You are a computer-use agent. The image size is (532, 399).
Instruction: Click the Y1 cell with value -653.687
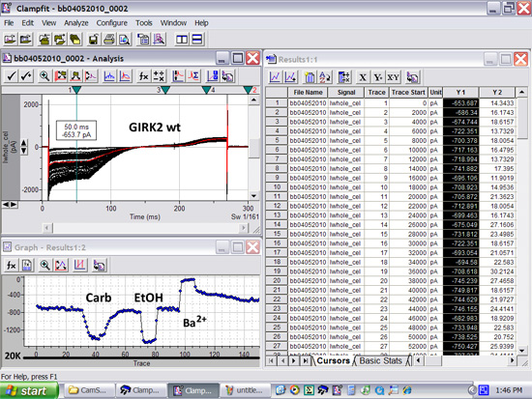(x=460, y=103)
